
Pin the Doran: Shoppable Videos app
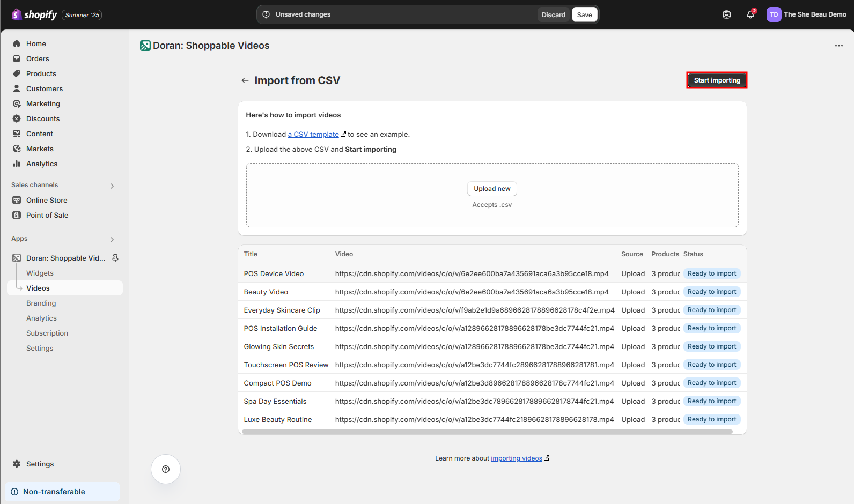(115, 258)
